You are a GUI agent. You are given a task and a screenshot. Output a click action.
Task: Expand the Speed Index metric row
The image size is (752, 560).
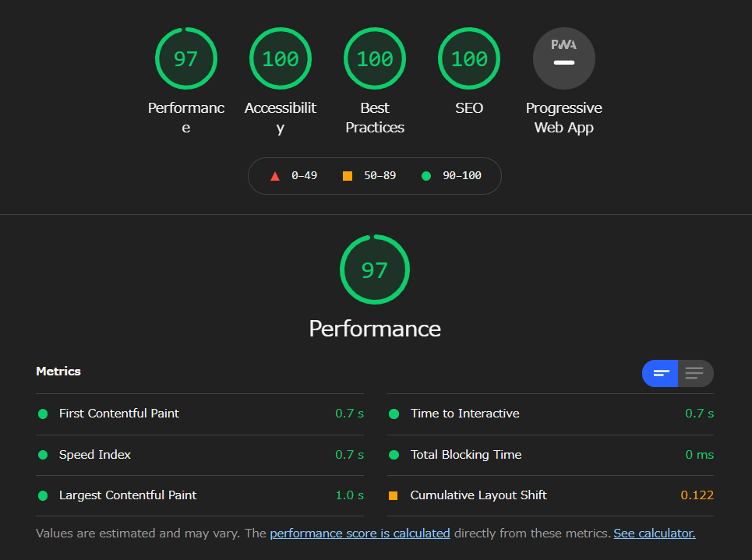(x=95, y=455)
